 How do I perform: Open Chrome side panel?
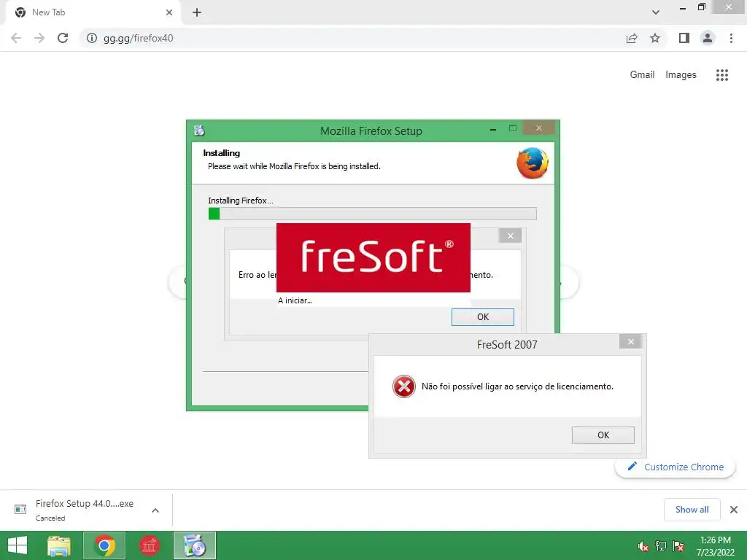click(684, 38)
